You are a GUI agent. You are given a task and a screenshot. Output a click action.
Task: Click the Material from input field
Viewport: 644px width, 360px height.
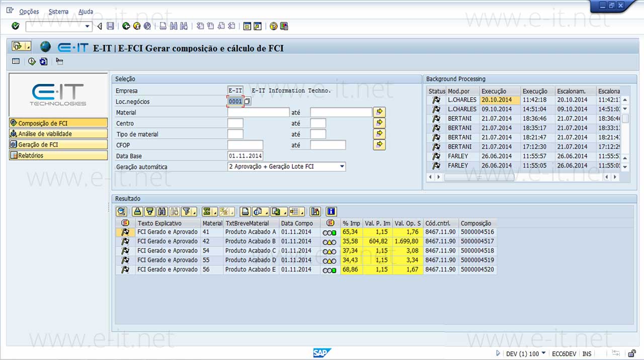[259, 112]
